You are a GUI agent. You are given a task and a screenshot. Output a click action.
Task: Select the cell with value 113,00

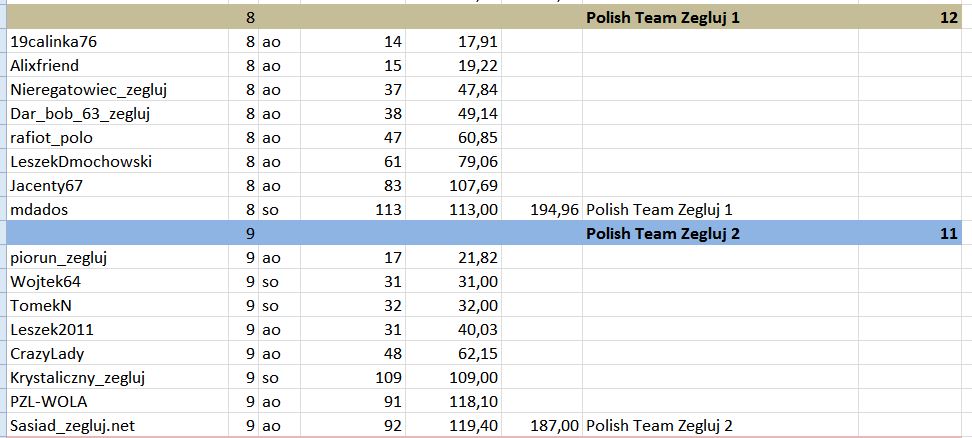pyautogui.click(x=454, y=209)
